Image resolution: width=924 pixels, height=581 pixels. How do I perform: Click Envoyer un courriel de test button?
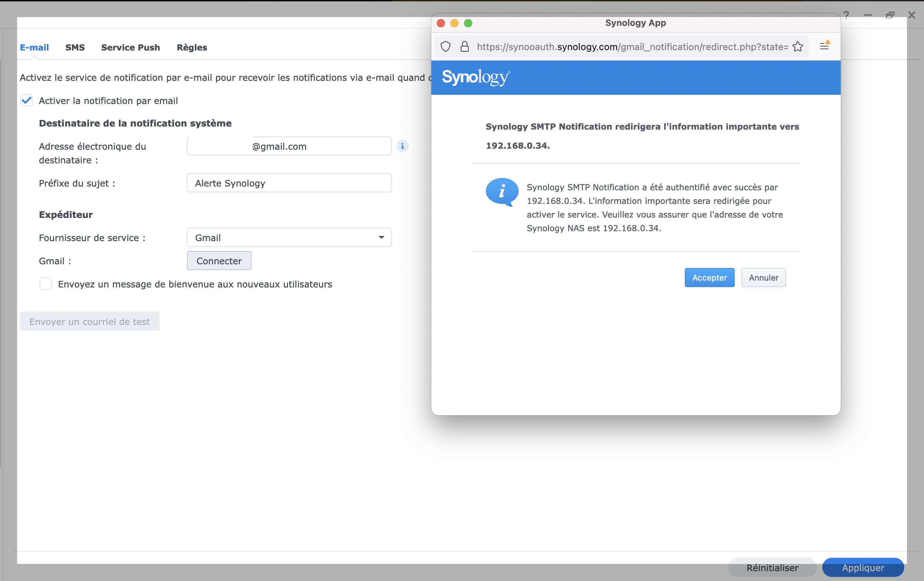pyautogui.click(x=89, y=322)
